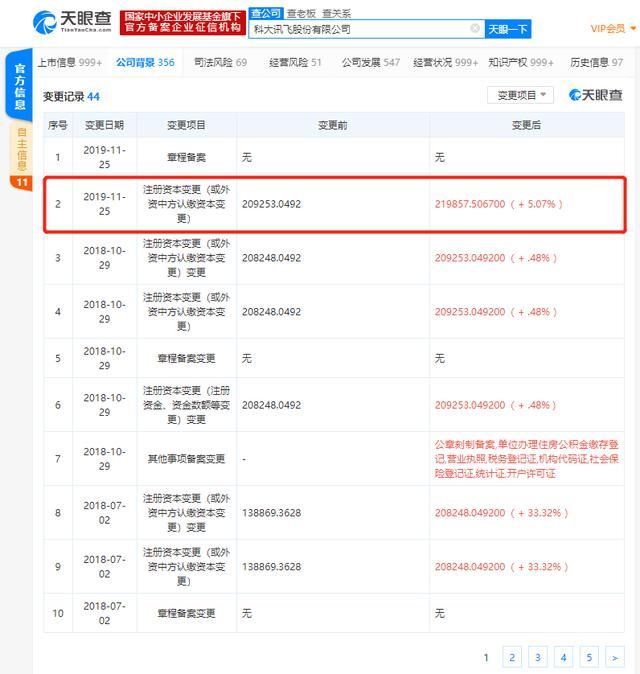Go to page 2 of change records
Screen dimensions: 640x674
click(x=512, y=657)
